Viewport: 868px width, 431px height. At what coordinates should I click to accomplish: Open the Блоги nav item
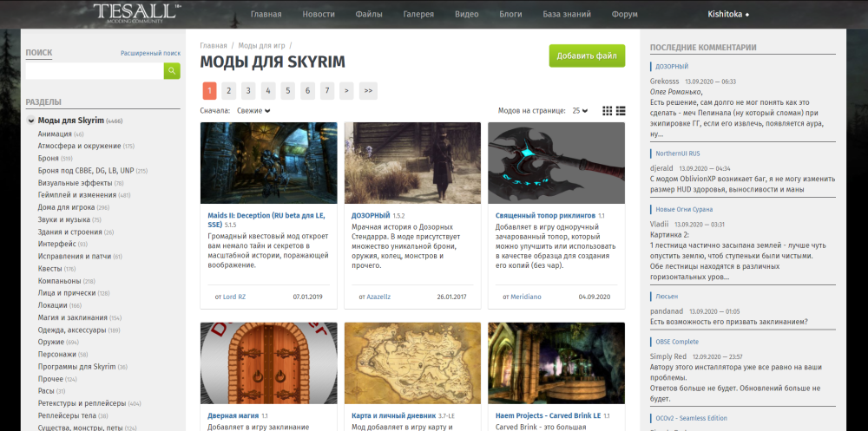[x=510, y=15]
